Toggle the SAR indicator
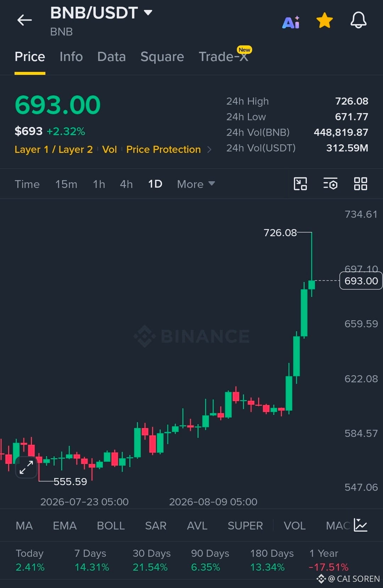This screenshot has width=383, height=588. (156, 526)
